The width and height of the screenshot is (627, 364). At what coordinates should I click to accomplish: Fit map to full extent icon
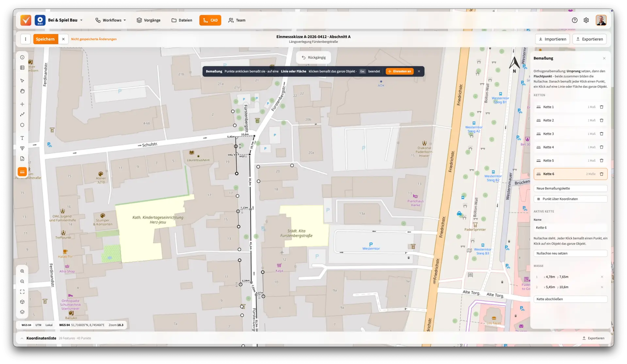[x=22, y=292]
